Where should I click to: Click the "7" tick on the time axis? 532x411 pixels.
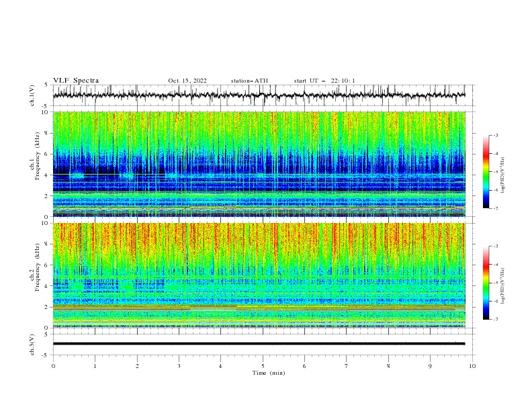(x=347, y=366)
